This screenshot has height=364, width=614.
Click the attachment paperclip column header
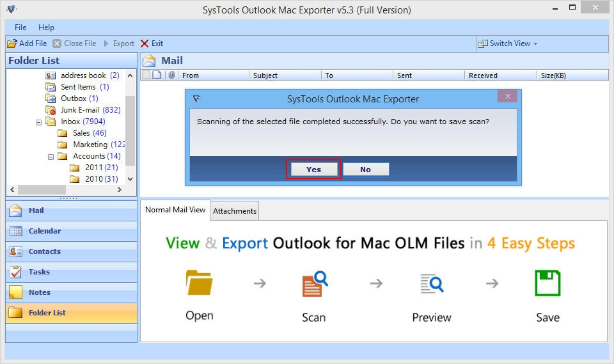pyautogui.click(x=171, y=75)
